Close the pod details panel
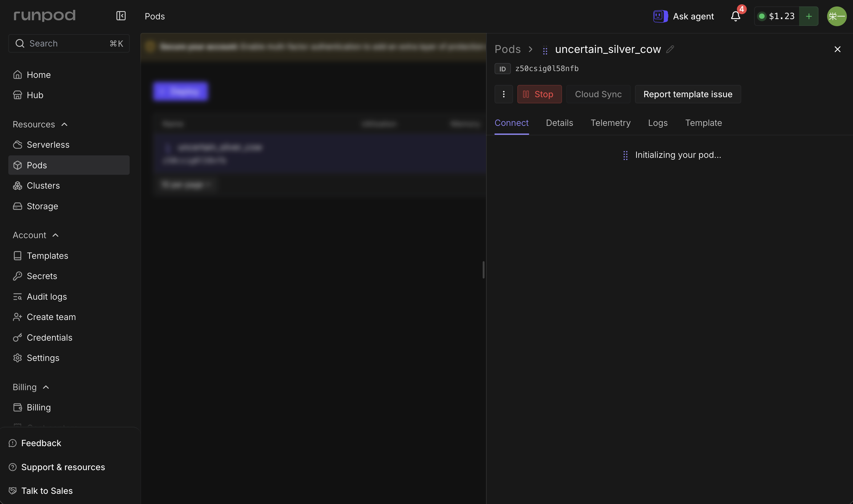The height and width of the screenshot is (504, 853). [837, 49]
